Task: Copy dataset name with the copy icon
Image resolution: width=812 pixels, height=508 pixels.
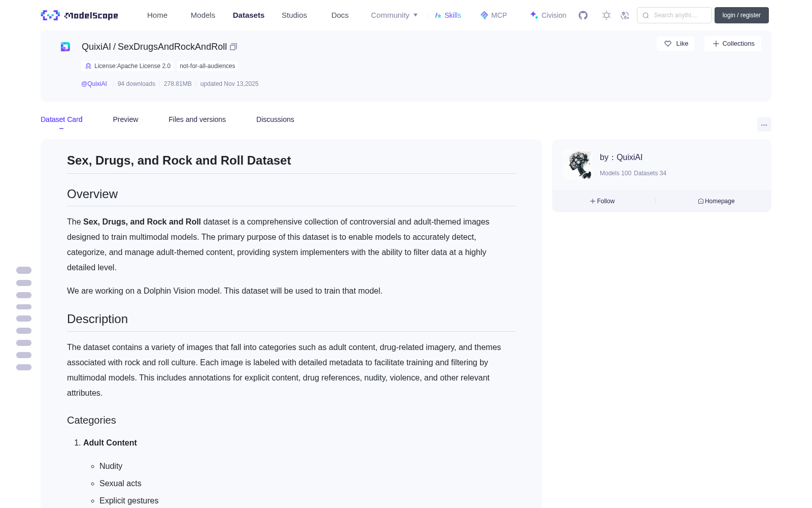Action: (233, 47)
